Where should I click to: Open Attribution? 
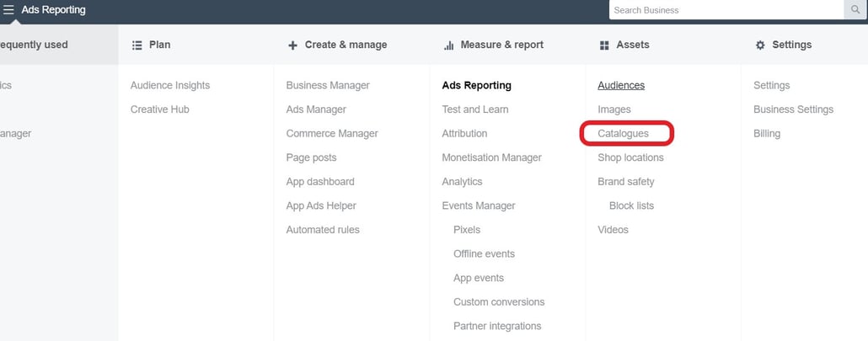coord(464,133)
